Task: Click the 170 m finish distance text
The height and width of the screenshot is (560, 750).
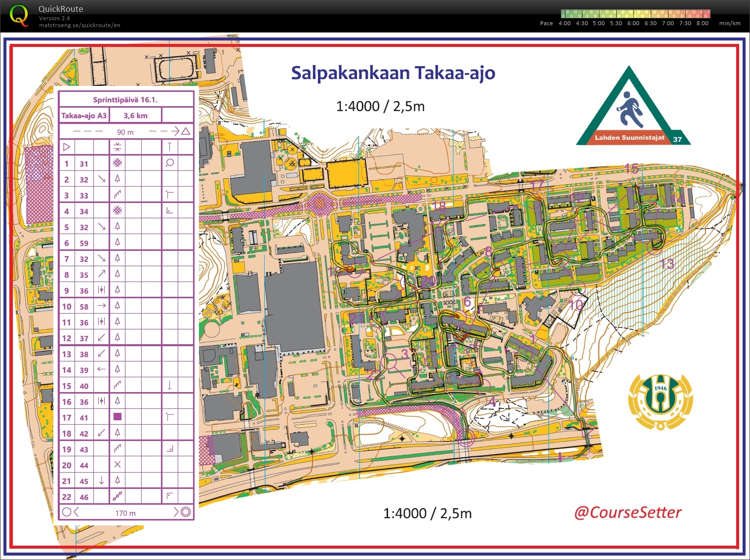Action: (x=125, y=513)
